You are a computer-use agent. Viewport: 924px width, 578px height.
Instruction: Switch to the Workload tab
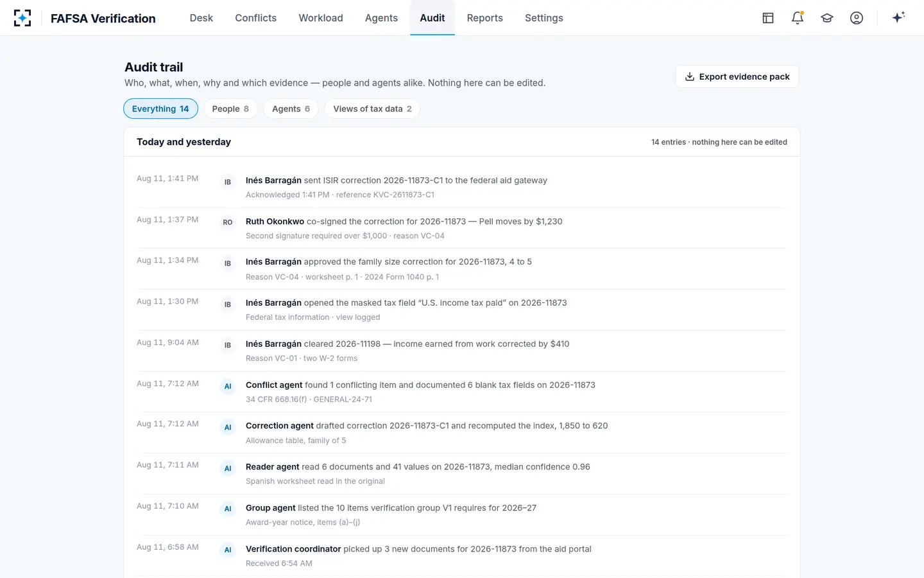tap(321, 18)
